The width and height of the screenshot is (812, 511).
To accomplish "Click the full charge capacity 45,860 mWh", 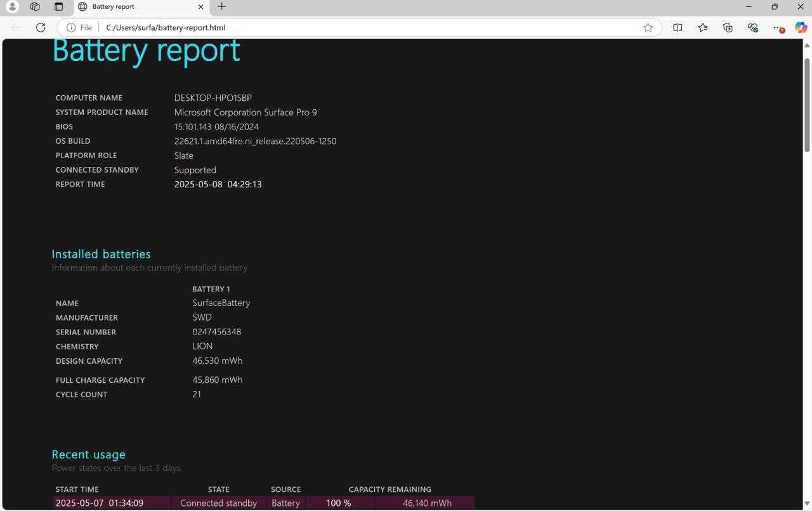I will (x=218, y=380).
